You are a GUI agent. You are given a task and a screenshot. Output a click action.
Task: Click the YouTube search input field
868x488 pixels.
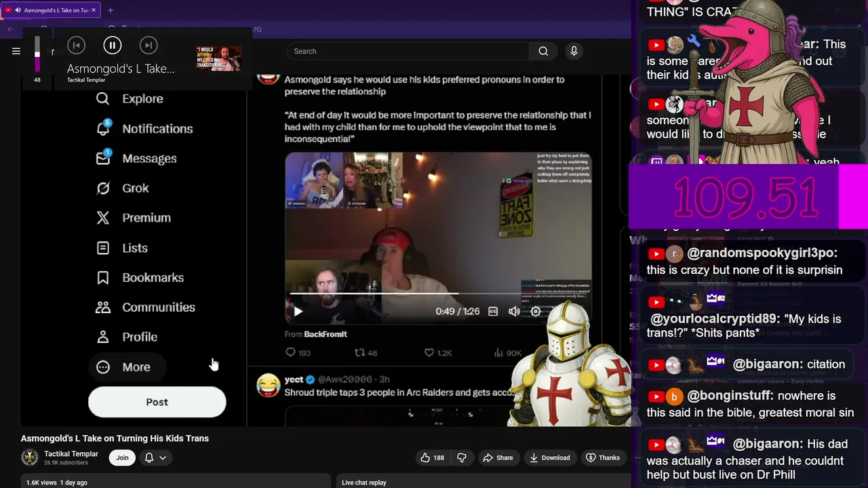tap(408, 51)
